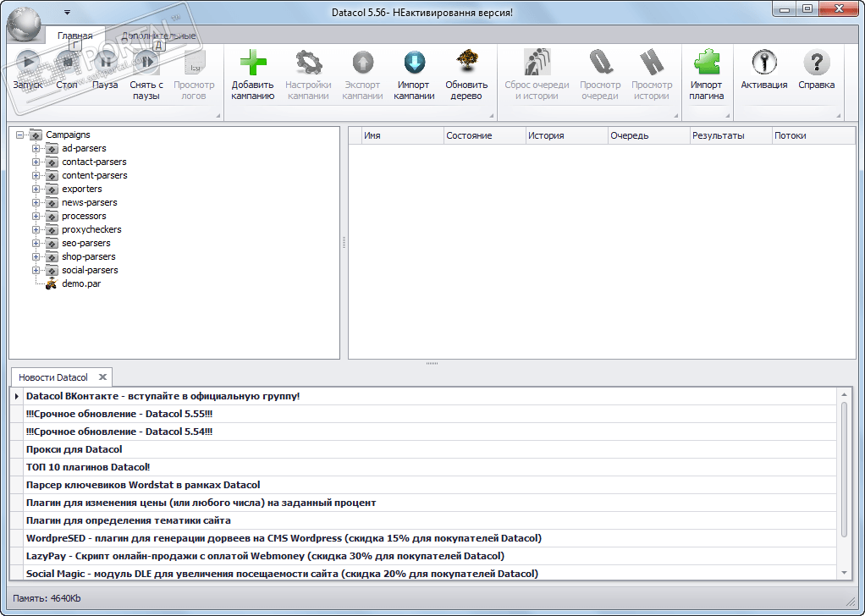Collapse the Campaigns root node
The height and width of the screenshot is (616, 865).
(x=19, y=135)
